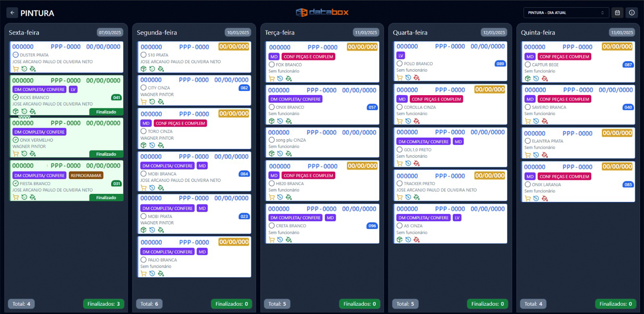The image size is (644, 314).
Task: Click the 07/03/2025 date badge for Sexta-feira
Action: (x=110, y=33)
